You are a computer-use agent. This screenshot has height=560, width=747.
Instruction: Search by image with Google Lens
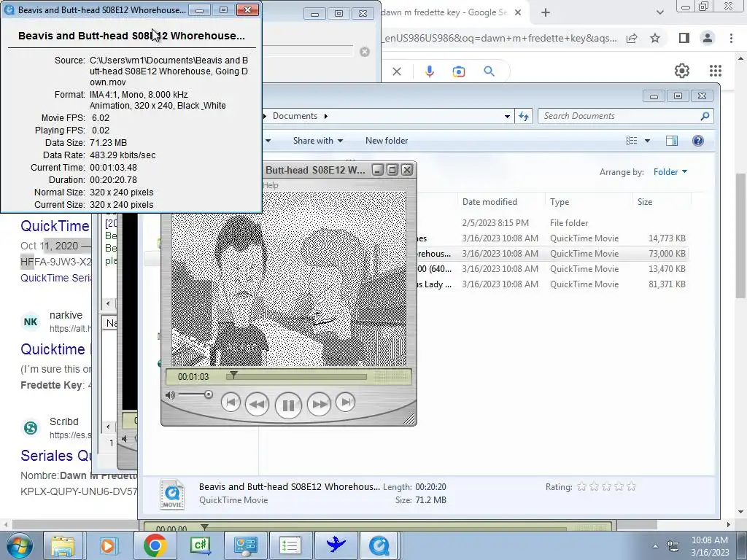[x=459, y=71]
